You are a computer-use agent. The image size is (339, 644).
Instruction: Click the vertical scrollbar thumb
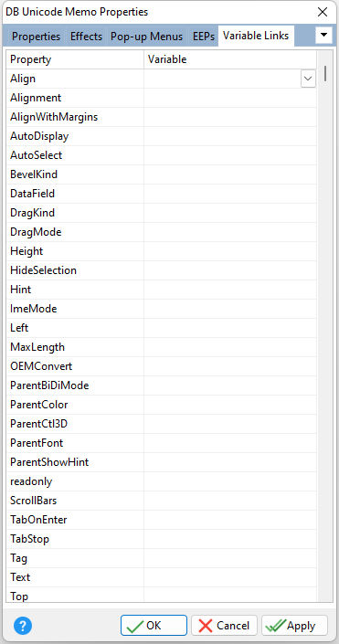325,73
